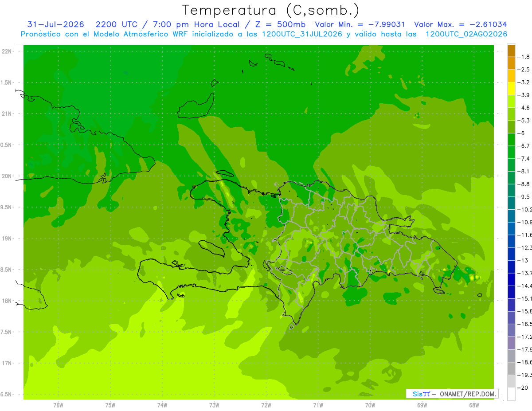Screen dimensions: 532x411
Task: Click the '70W' longitude axis label
Action: pyautogui.click(x=370, y=405)
